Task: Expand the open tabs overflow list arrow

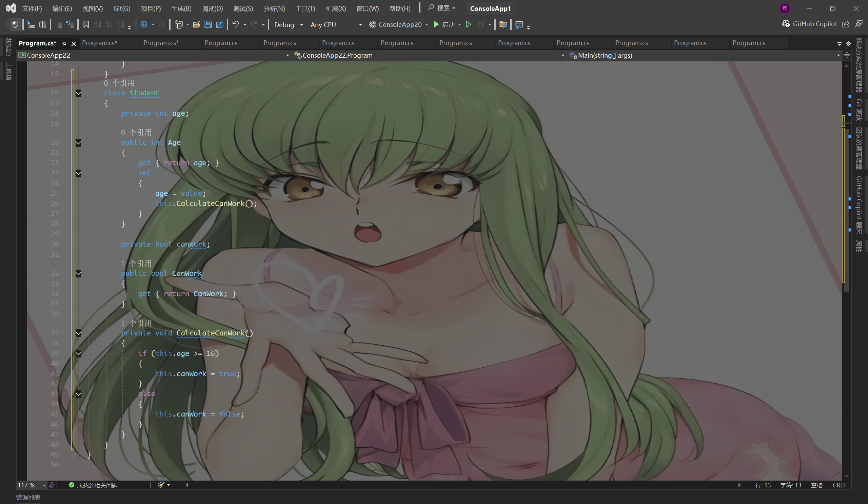Action: [840, 43]
